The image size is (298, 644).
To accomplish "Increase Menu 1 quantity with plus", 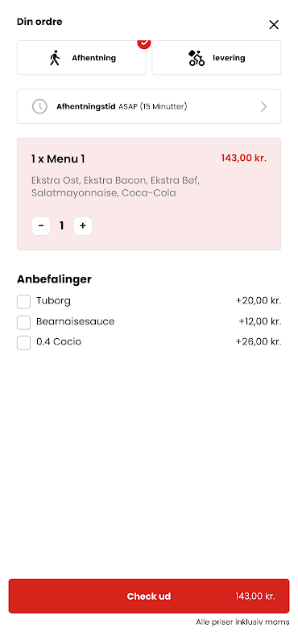I will 83,226.
